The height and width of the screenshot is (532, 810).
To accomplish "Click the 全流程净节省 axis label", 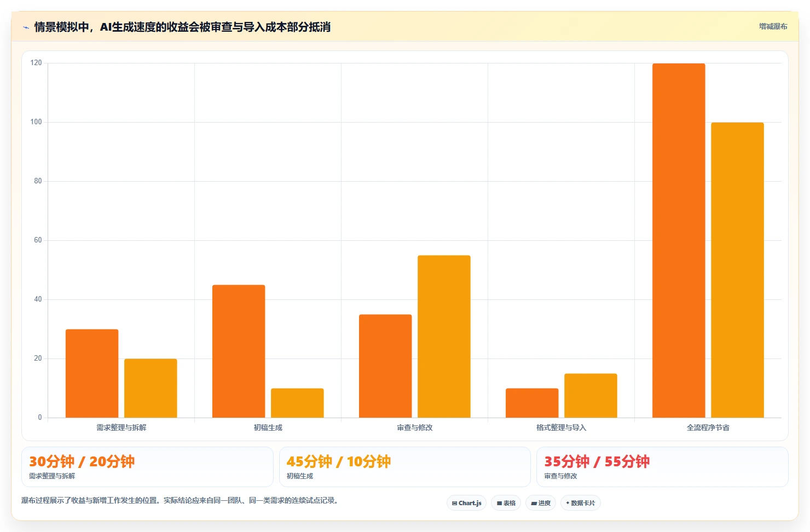I will pyautogui.click(x=708, y=427).
